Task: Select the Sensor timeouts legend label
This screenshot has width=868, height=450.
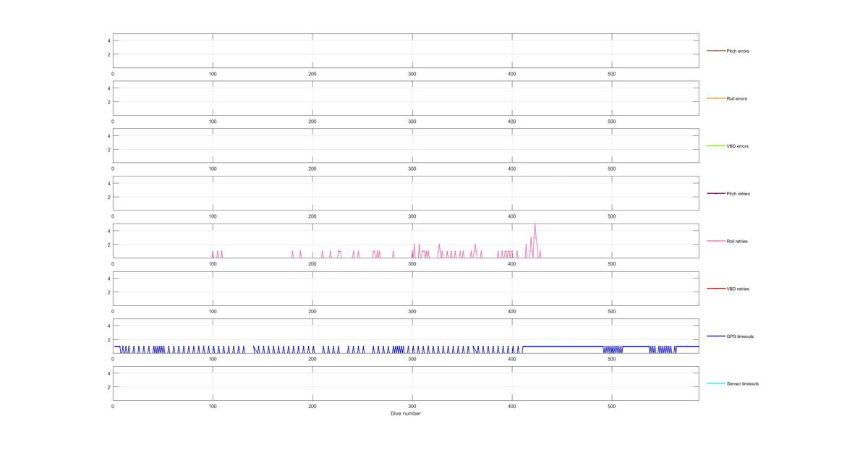Action: point(743,383)
